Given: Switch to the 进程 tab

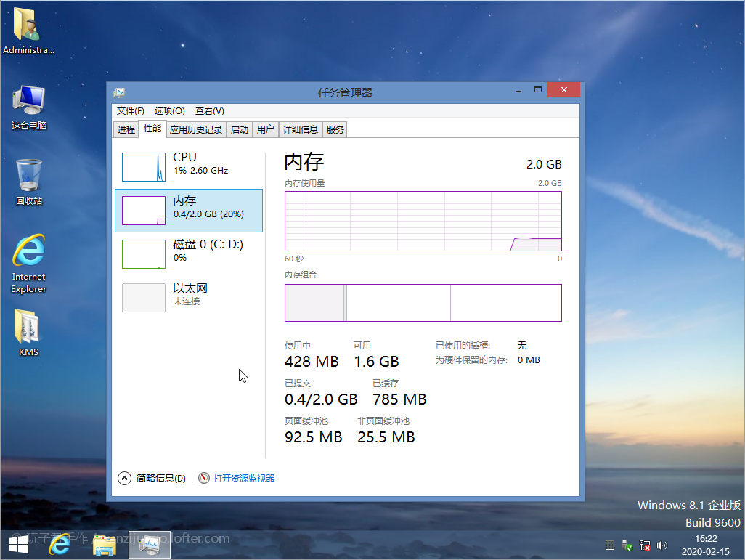Looking at the screenshot, I should 126,129.
